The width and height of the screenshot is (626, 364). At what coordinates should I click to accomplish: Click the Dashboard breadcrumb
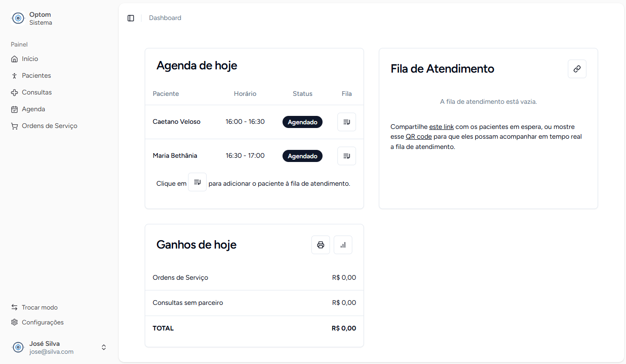click(x=165, y=18)
